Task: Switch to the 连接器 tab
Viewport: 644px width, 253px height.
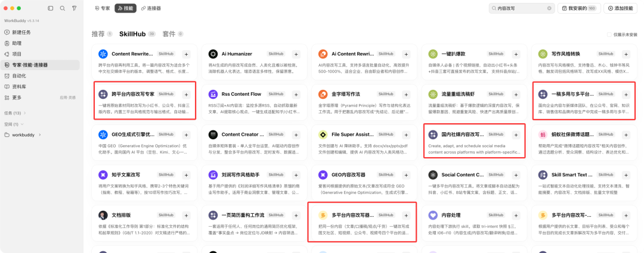Action: (151, 8)
